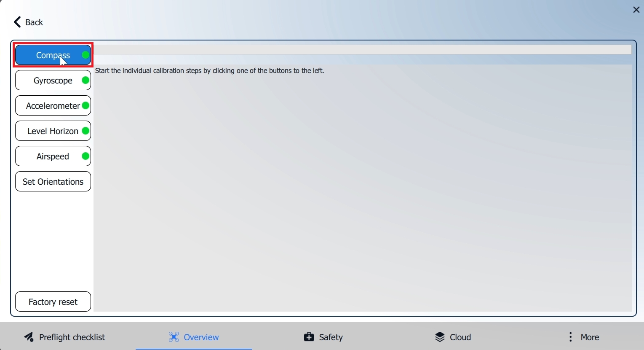Click the Safety first-aid kit icon
This screenshot has height=350, width=644.
pyautogui.click(x=309, y=337)
